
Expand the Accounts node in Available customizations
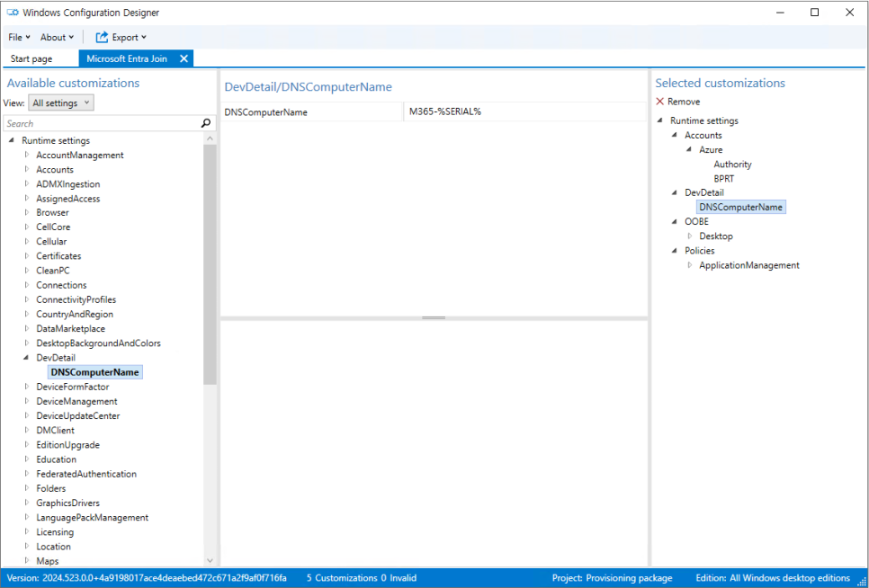(x=27, y=169)
